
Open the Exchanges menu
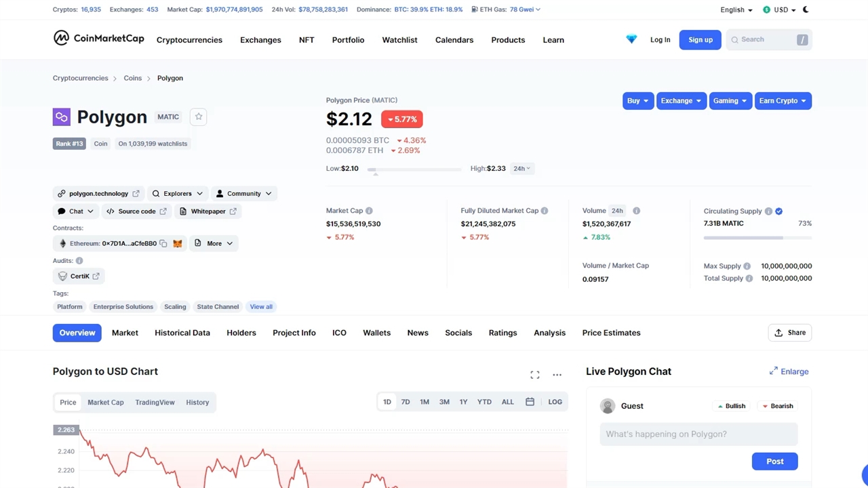pos(260,40)
